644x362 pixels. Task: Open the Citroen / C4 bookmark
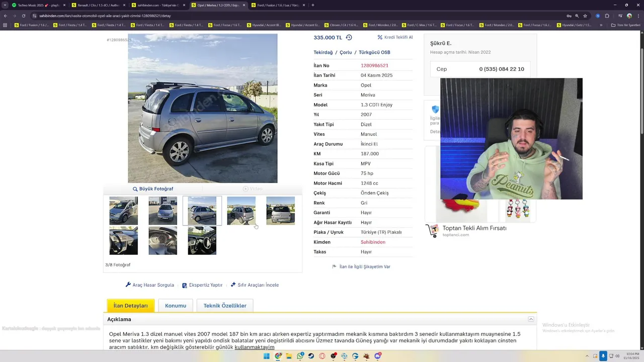[341, 25]
